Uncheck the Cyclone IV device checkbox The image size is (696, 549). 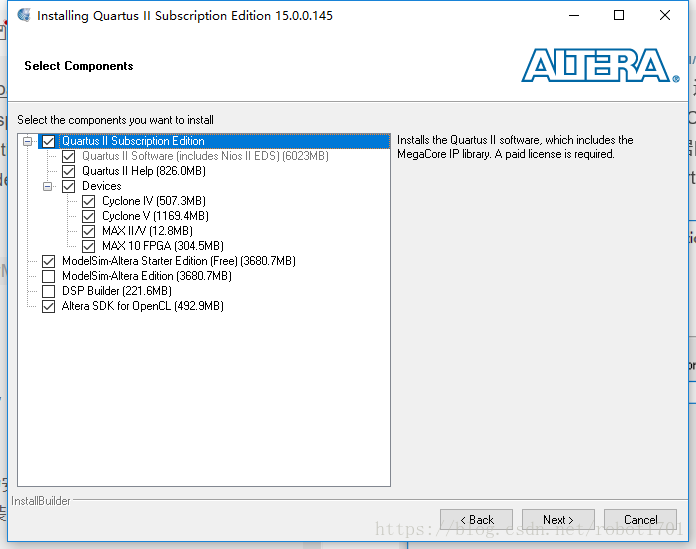[x=88, y=201]
